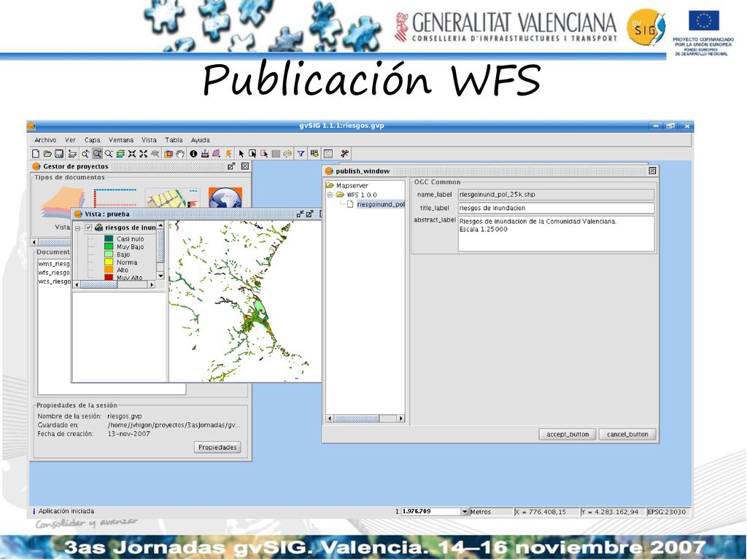Select the Measure distance tool
Image resolution: width=747 pixels, height=560 pixels.
(x=205, y=154)
